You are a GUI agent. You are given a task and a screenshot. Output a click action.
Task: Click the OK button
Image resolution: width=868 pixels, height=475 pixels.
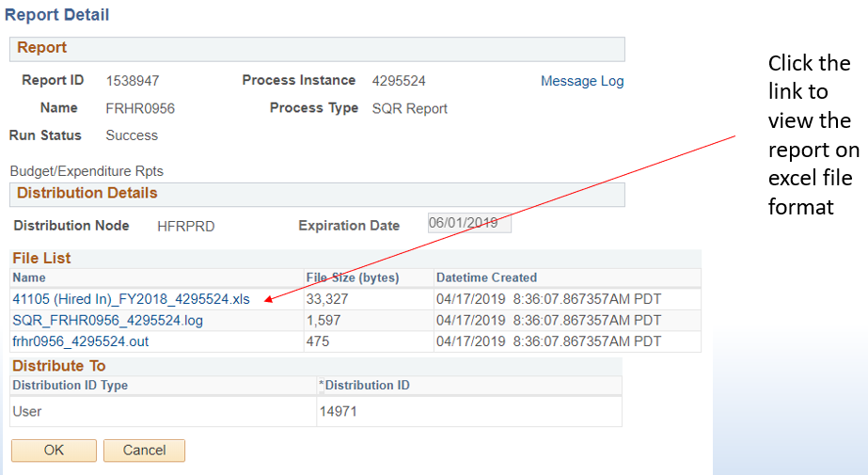point(54,451)
